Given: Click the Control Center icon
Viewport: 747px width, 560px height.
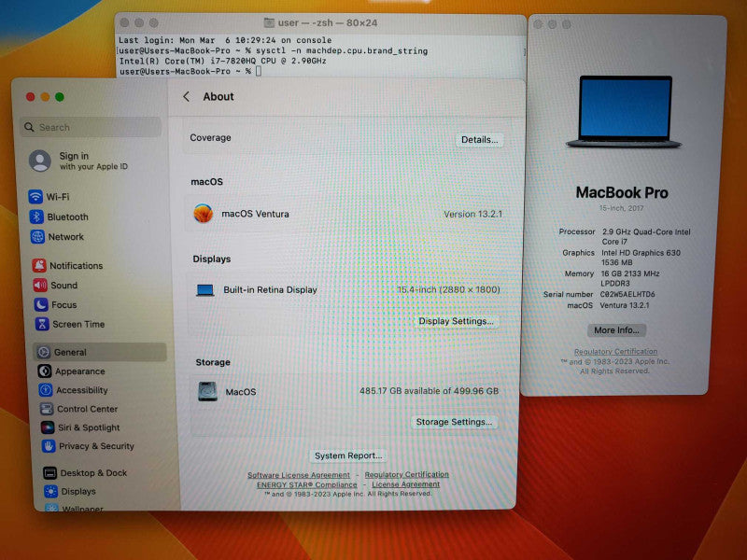Looking at the screenshot, I should [46, 409].
